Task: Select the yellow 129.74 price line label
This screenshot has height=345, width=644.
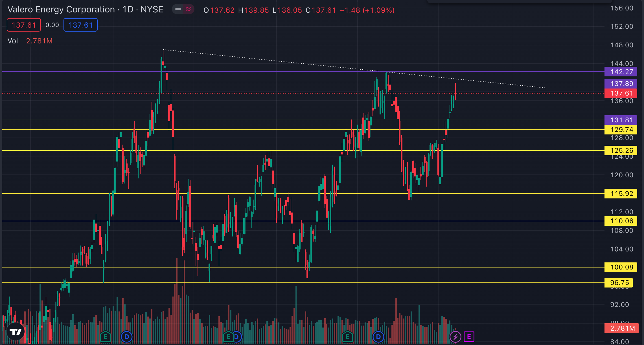Action: [621, 130]
